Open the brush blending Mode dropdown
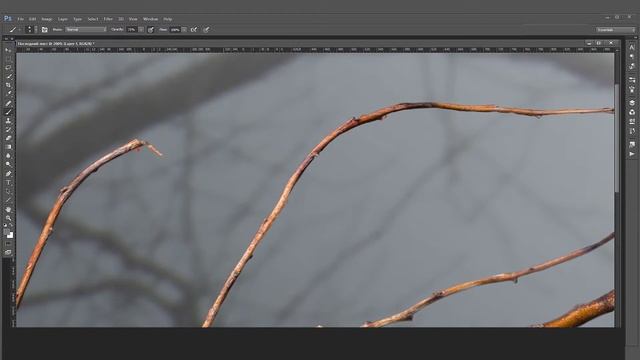The image size is (640, 360). [x=86, y=29]
